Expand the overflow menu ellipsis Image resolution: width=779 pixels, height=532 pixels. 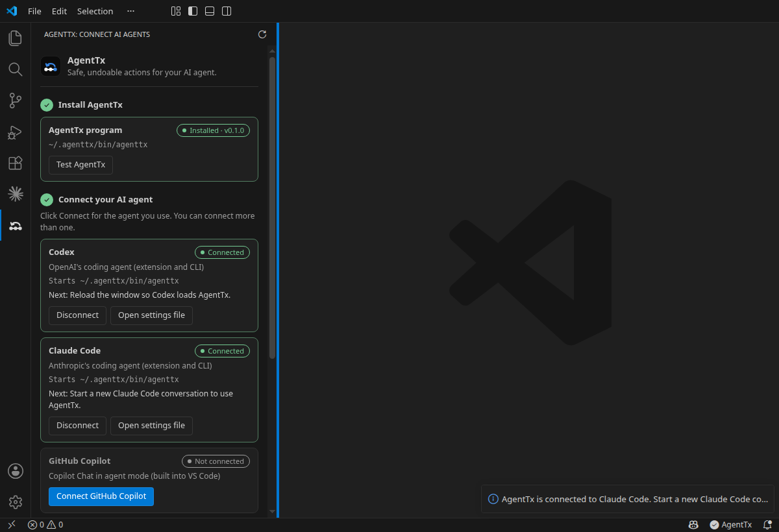click(131, 11)
